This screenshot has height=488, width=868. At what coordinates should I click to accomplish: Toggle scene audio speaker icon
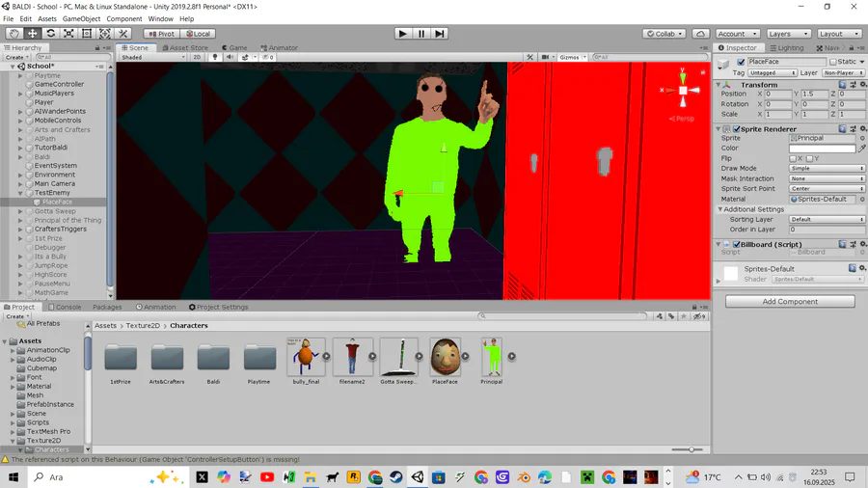pyautogui.click(x=230, y=57)
